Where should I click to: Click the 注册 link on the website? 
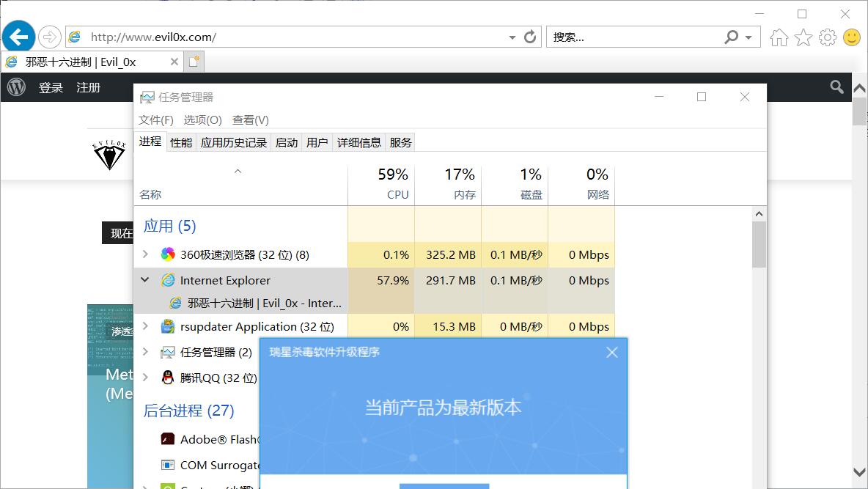[x=88, y=87]
